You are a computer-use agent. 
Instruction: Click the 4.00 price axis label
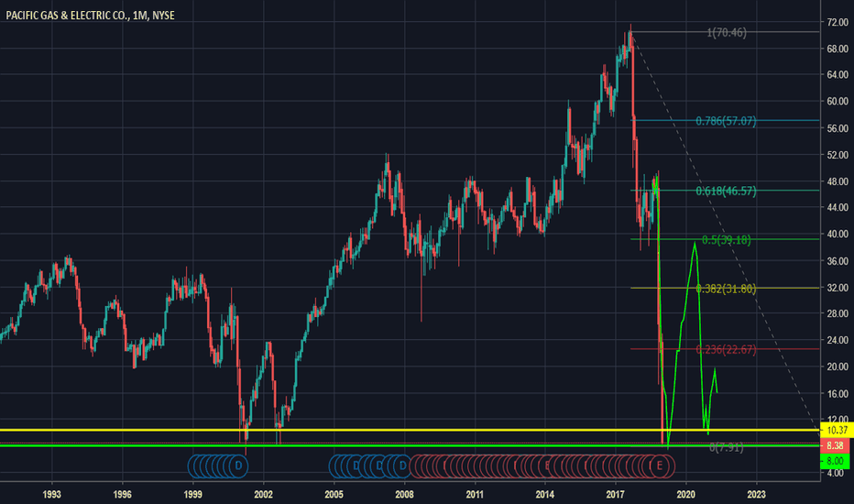point(836,473)
